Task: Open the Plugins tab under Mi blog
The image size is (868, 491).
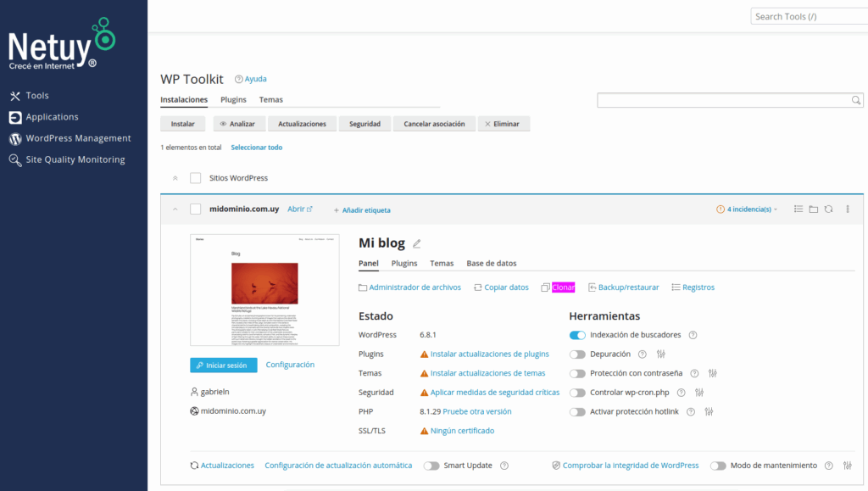Action: pos(404,264)
